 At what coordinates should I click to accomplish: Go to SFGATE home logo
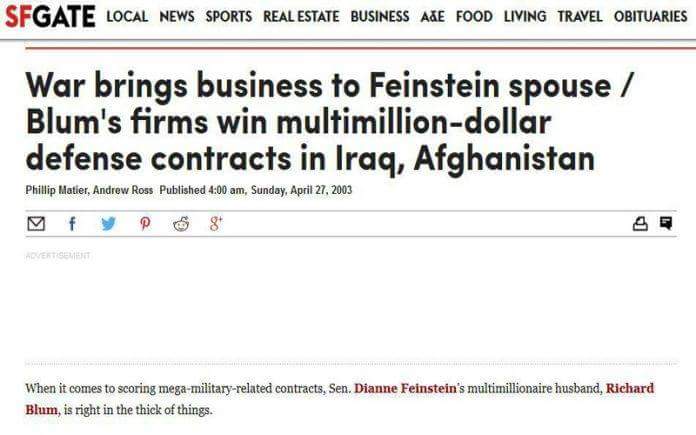[49, 15]
